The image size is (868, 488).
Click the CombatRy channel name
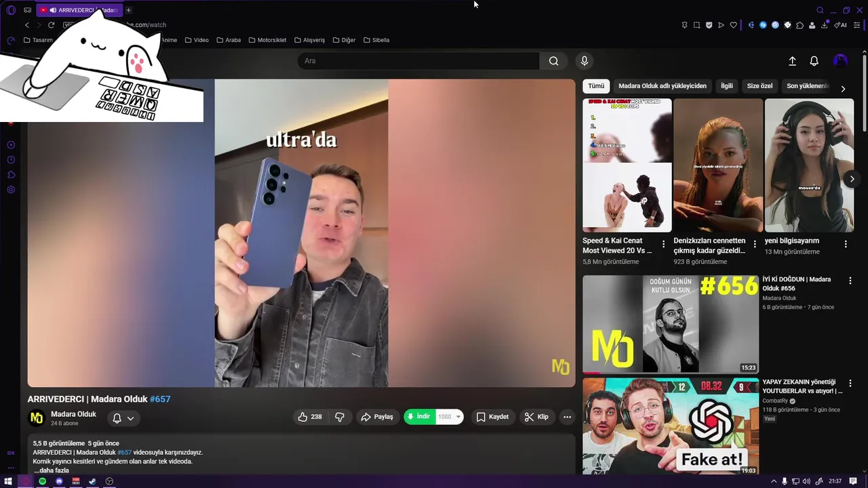(775, 401)
